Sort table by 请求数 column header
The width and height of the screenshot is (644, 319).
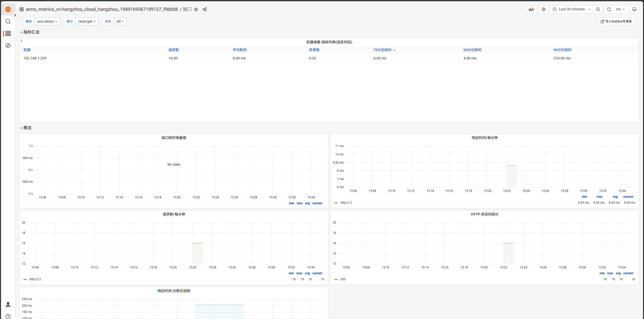pos(174,50)
